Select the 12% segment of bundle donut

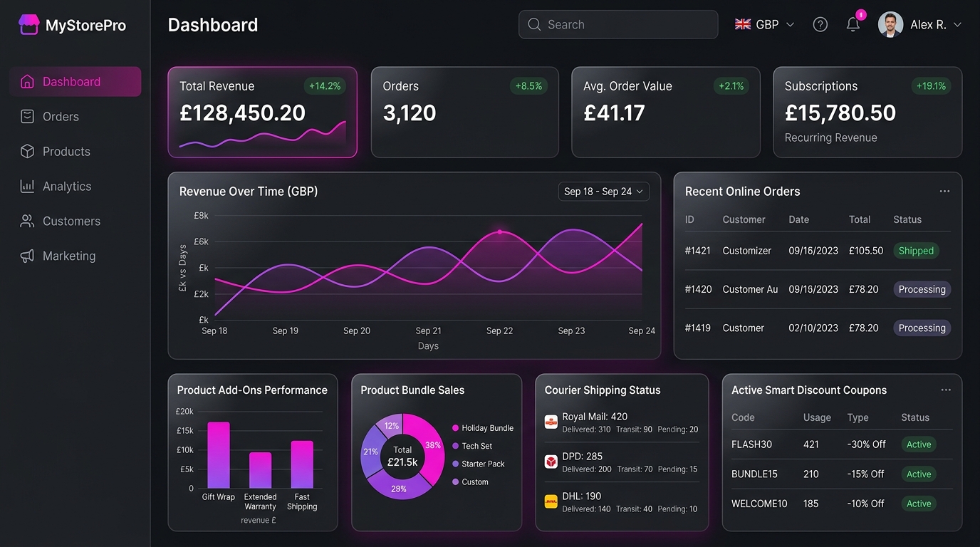(390, 426)
